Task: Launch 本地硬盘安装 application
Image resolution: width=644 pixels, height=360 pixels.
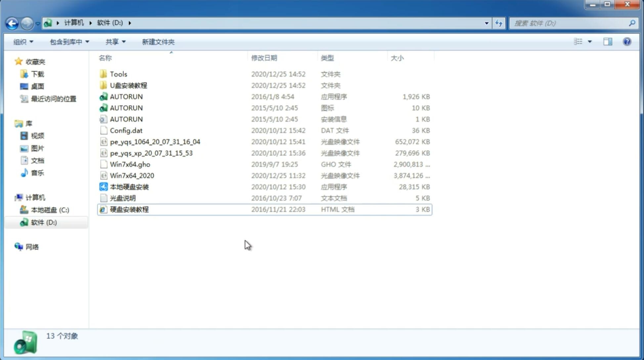Action: 129,187
